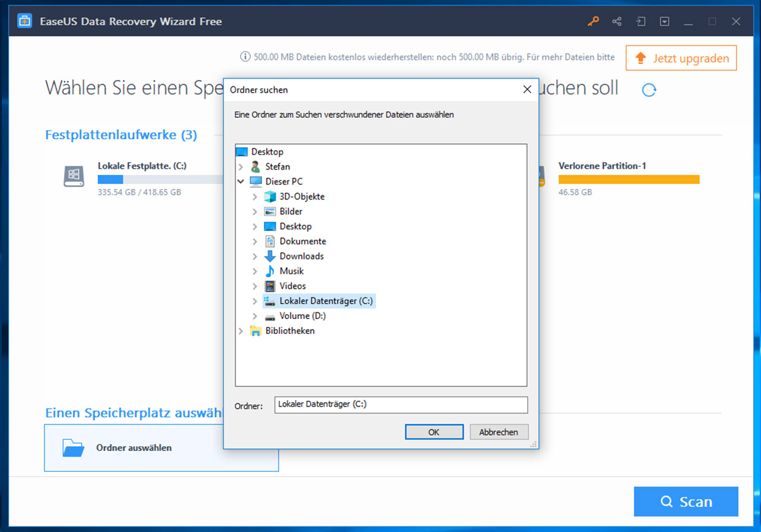Select Bilder in the folder tree
Image resolution: width=761 pixels, height=532 pixels.
(x=291, y=212)
